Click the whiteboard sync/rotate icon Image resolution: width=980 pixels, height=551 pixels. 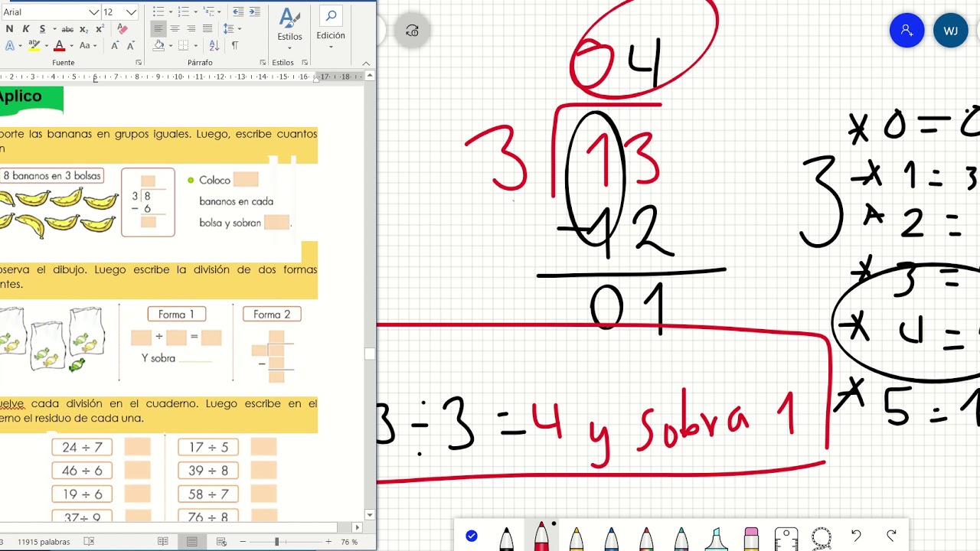pyautogui.click(x=412, y=31)
